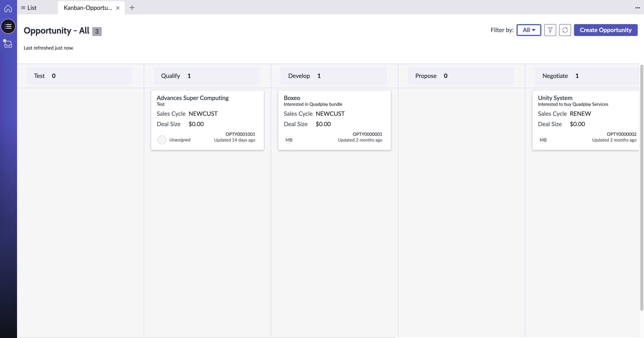644x338 pixels.
Task: Click the funnel filter icon
Action: [550, 30]
